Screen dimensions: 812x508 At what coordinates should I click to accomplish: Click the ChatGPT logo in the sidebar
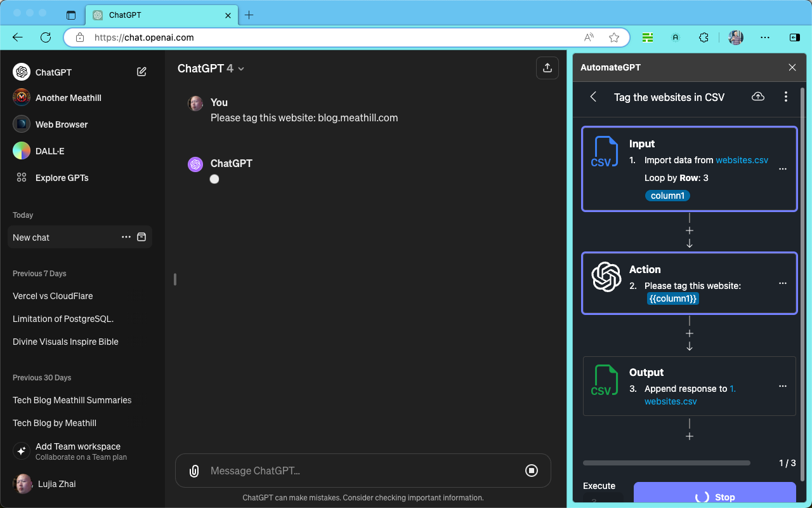[x=22, y=72]
